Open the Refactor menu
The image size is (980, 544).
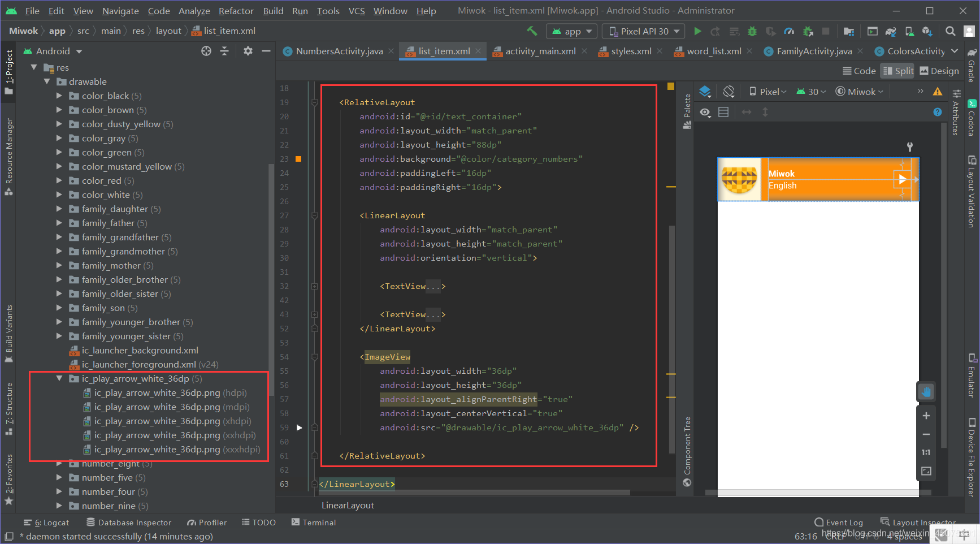(x=236, y=11)
